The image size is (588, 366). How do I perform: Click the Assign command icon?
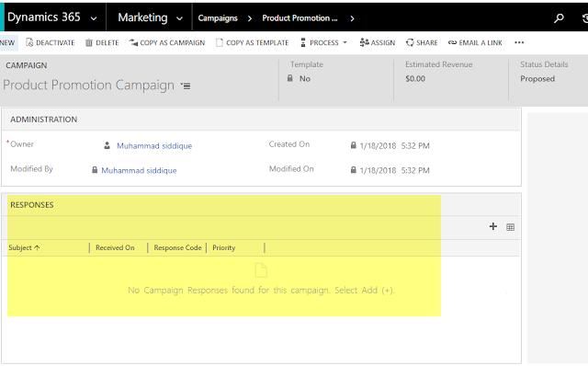[x=364, y=42]
